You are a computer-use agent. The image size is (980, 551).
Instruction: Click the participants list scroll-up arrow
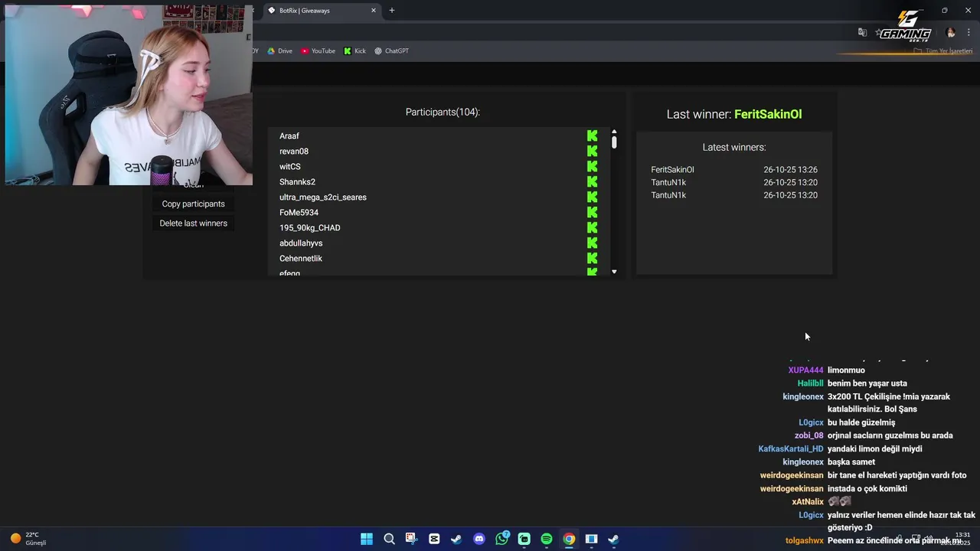[x=614, y=132]
